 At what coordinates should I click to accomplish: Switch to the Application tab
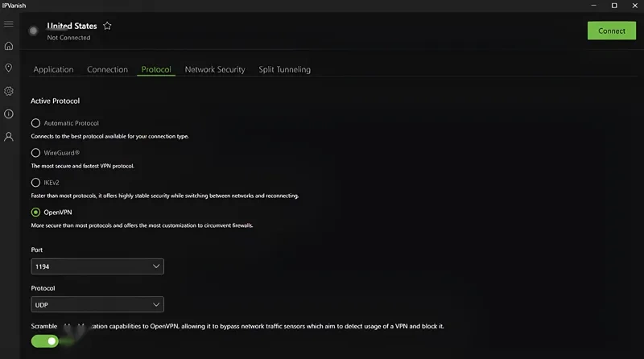(53, 69)
